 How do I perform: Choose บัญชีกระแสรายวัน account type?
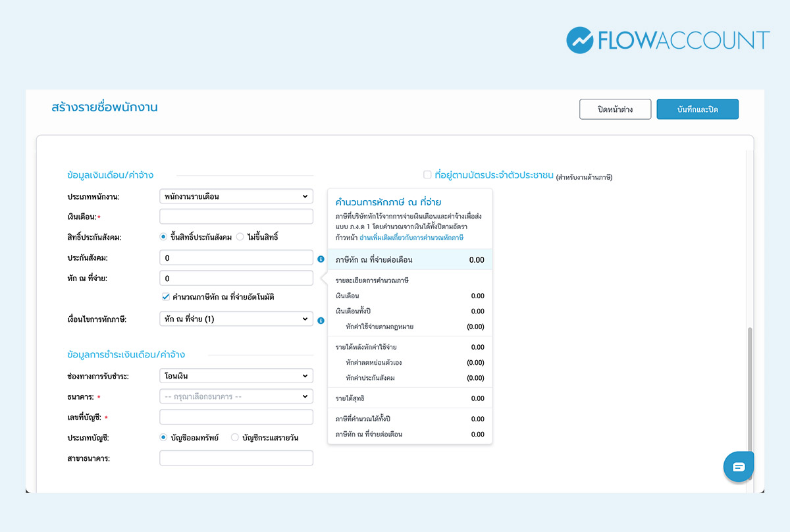click(x=235, y=437)
